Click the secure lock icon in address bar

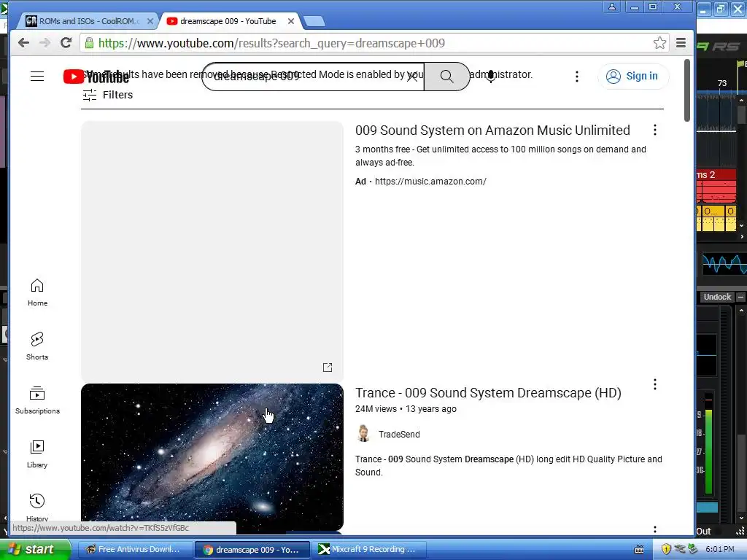[89, 43]
